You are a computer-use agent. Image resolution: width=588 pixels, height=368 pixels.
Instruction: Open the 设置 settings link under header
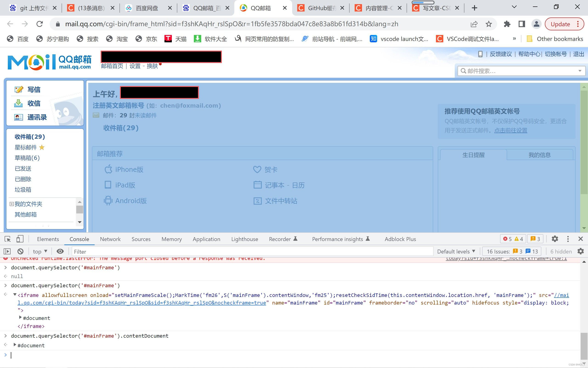(x=135, y=66)
